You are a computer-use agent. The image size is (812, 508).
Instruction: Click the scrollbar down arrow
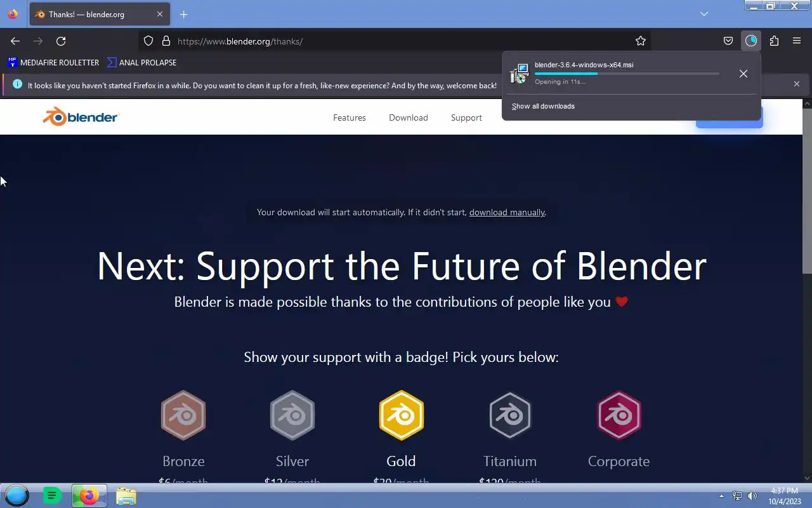pos(807,478)
